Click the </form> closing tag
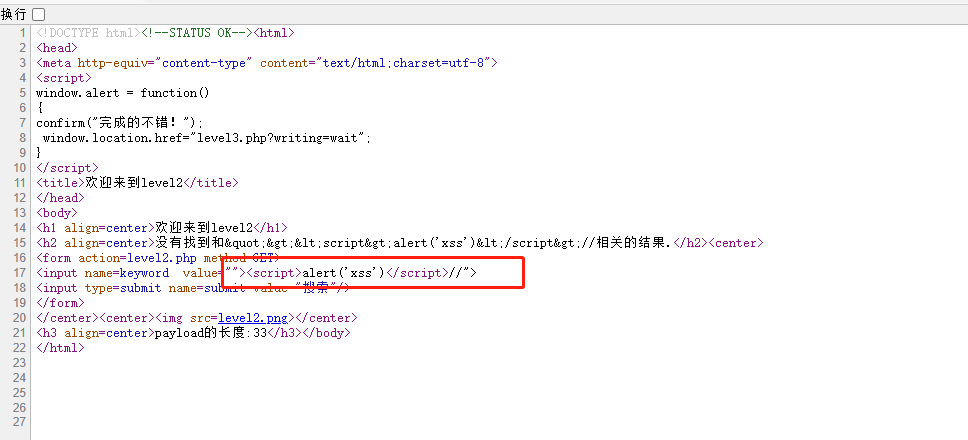The image size is (968, 440). coord(60,303)
